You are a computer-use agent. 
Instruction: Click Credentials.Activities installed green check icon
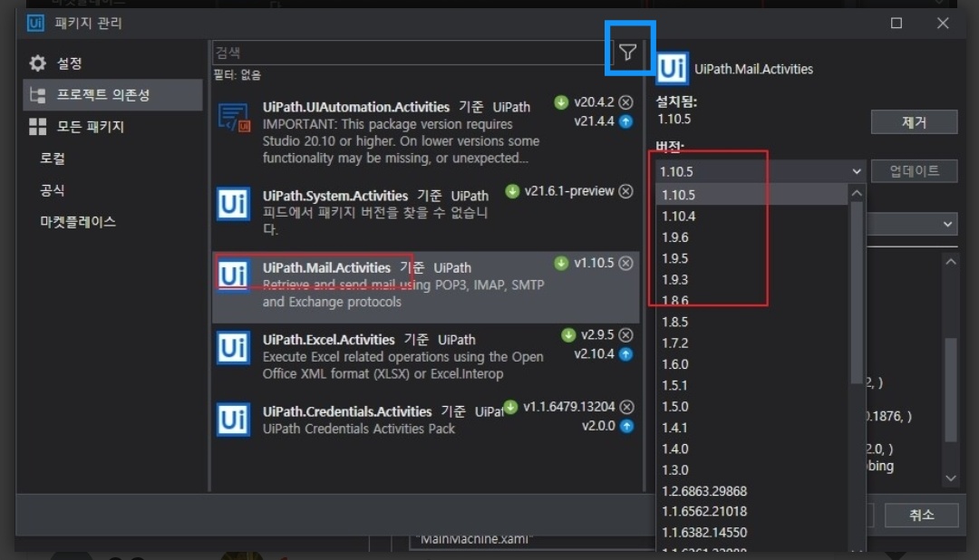(510, 407)
